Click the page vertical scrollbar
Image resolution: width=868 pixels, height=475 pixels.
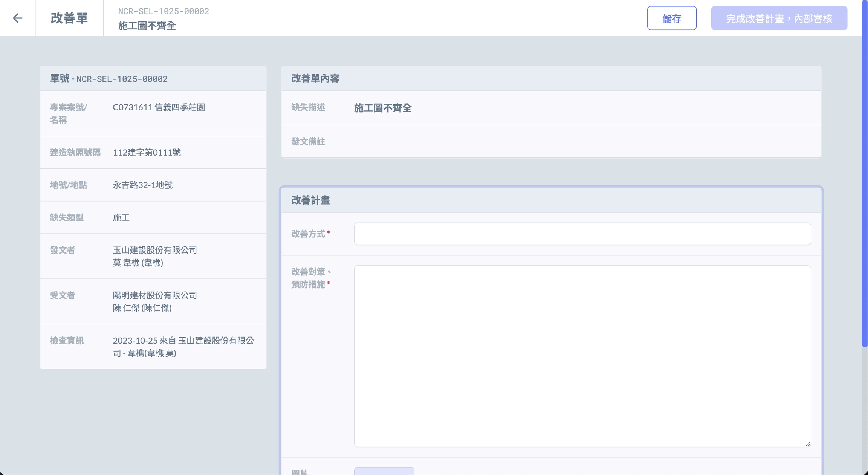click(865, 173)
